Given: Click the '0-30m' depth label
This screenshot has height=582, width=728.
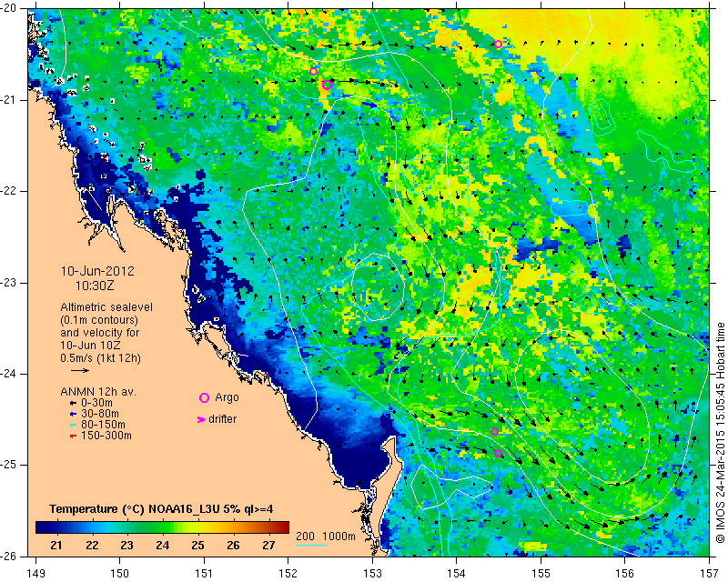Looking at the screenshot, I should pos(96,403).
